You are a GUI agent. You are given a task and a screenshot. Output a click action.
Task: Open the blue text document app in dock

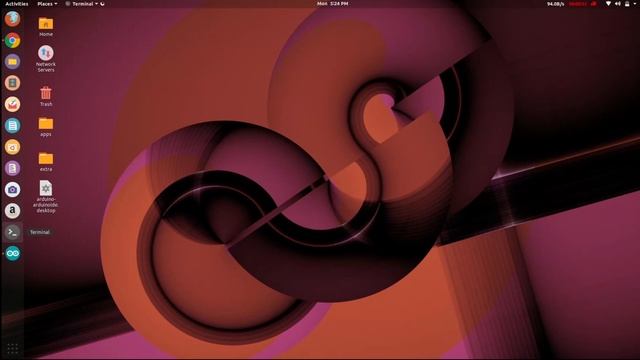click(13, 125)
